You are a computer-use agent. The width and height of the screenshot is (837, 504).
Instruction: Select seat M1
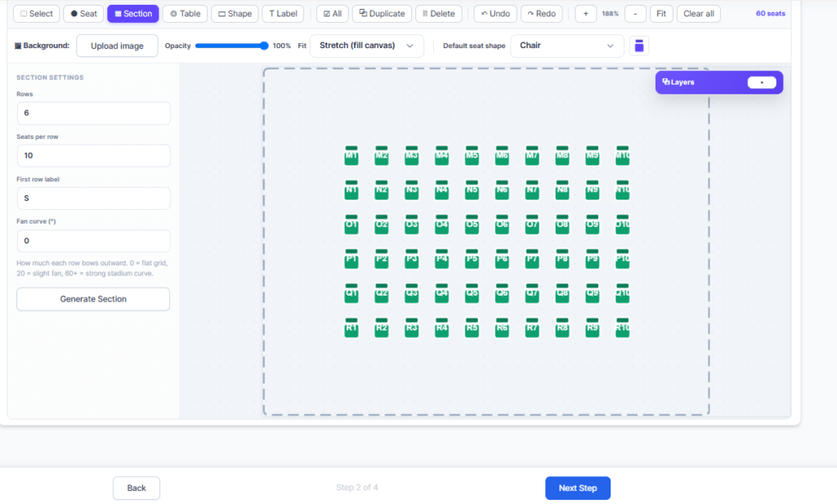pyautogui.click(x=351, y=156)
